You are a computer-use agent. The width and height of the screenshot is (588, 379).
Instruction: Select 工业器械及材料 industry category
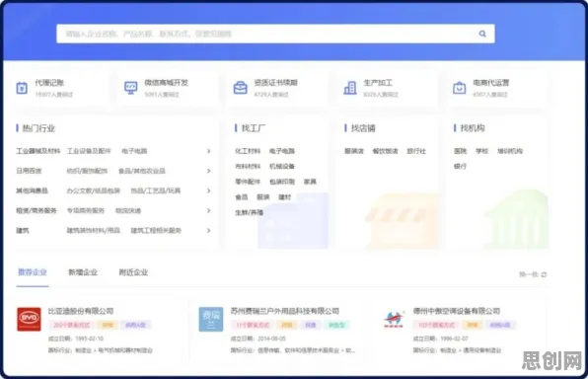(x=37, y=151)
